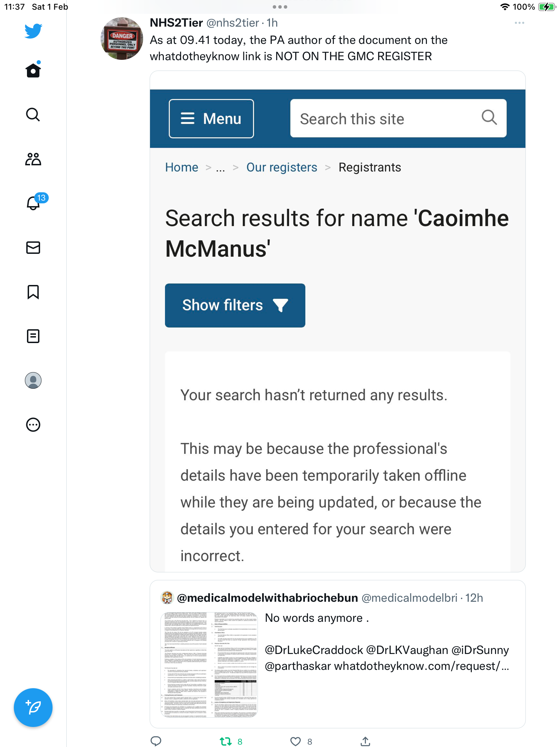Open the Communities people icon
Viewport: 560px width, 747px height.
33,159
